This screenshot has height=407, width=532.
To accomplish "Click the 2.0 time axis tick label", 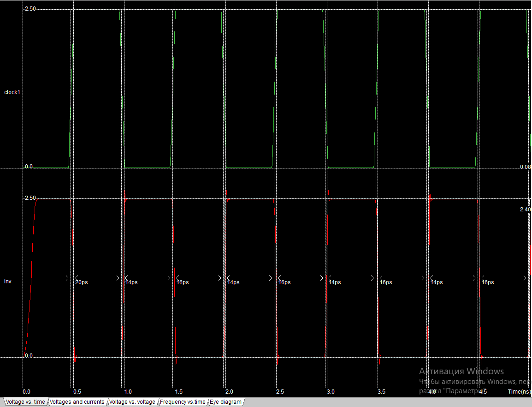I will coord(230,392).
